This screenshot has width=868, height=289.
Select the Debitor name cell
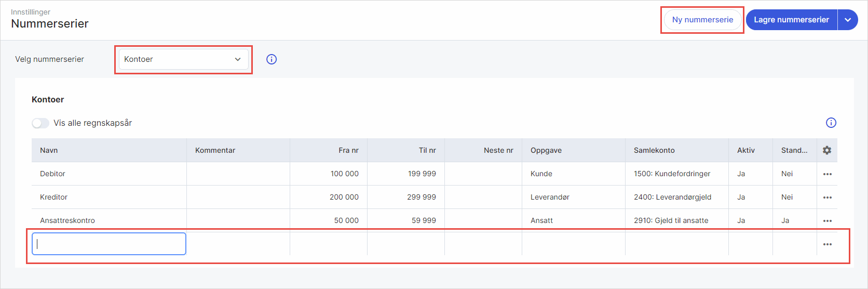(109, 174)
